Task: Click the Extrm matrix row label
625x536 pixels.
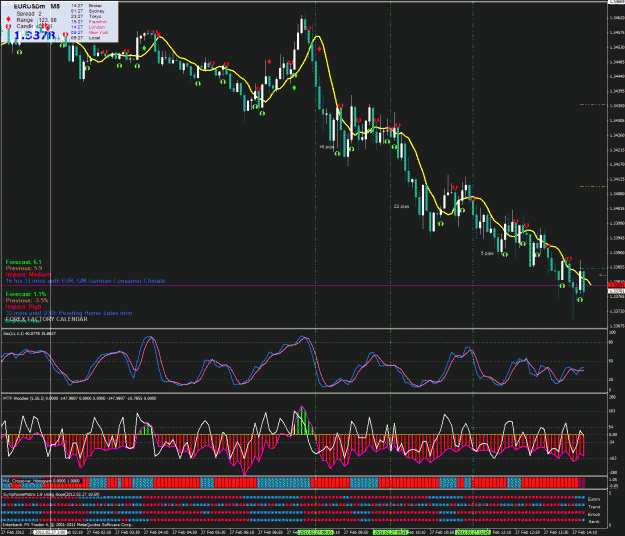Action: pos(594,499)
